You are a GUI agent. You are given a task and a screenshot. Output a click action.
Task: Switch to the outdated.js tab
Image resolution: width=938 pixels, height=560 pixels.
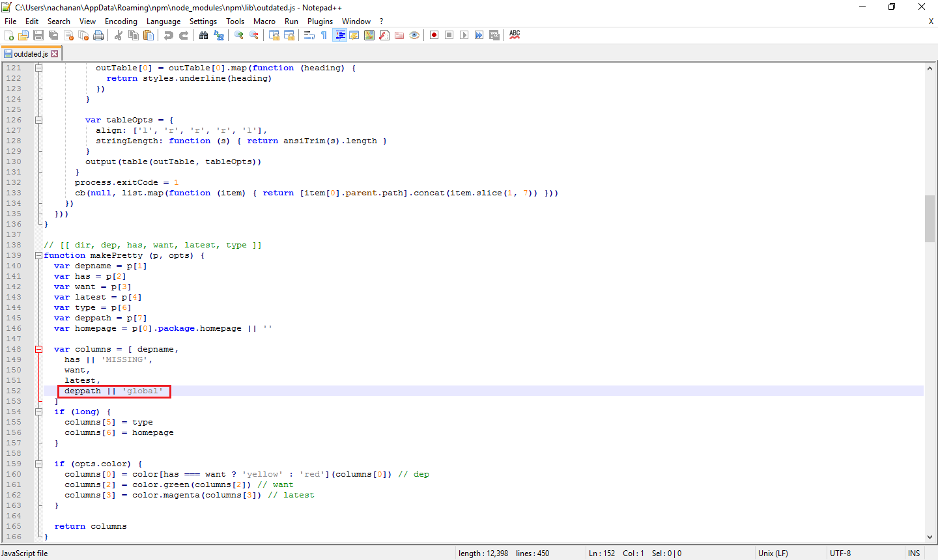(x=30, y=54)
